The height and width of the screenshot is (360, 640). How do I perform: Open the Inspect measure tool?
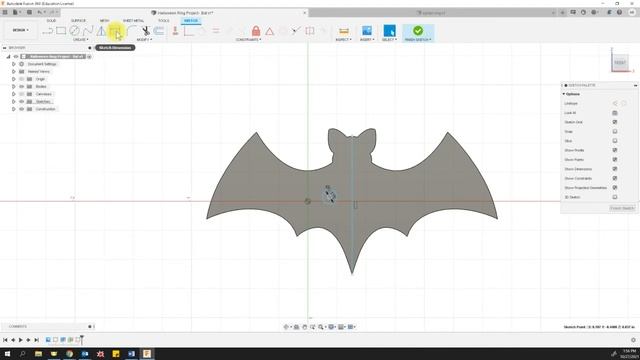coord(344,31)
